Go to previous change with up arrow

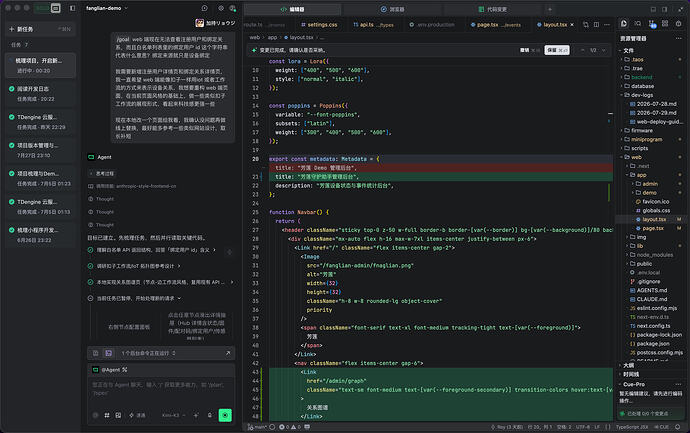[x=583, y=50]
